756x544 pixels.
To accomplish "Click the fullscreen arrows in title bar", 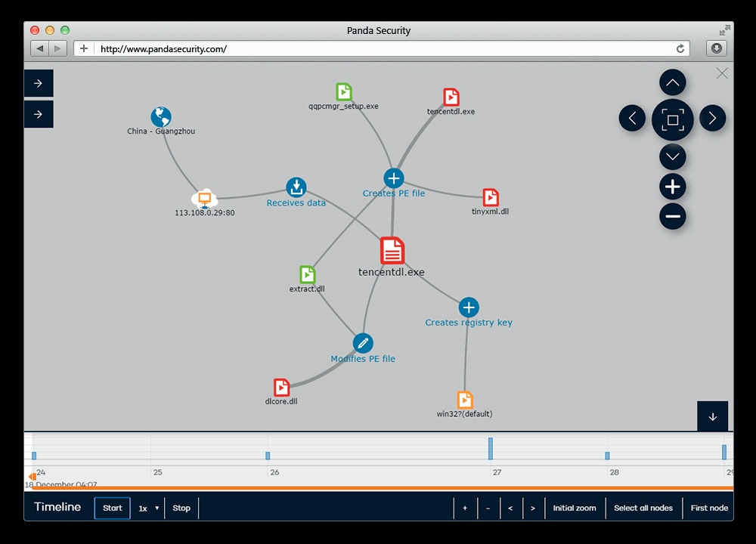I will click(x=725, y=30).
